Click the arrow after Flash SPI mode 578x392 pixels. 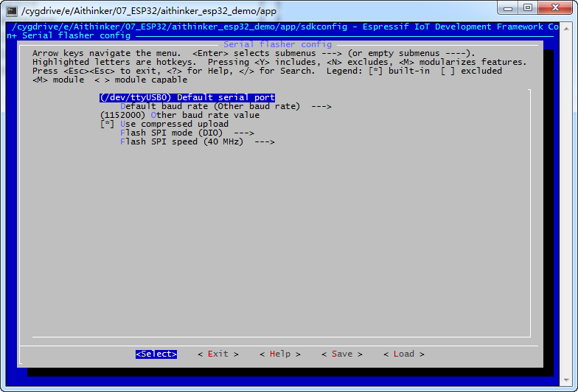tap(244, 133)
